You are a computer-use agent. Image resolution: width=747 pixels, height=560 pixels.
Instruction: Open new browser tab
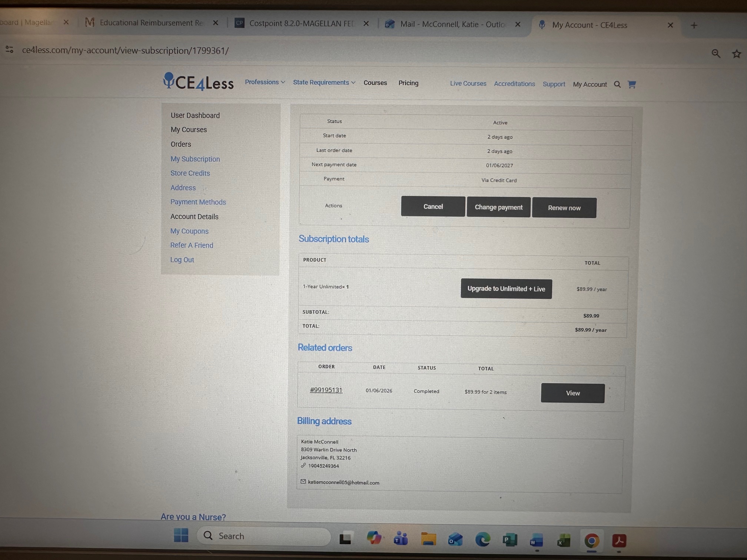(x=694, y=25)
